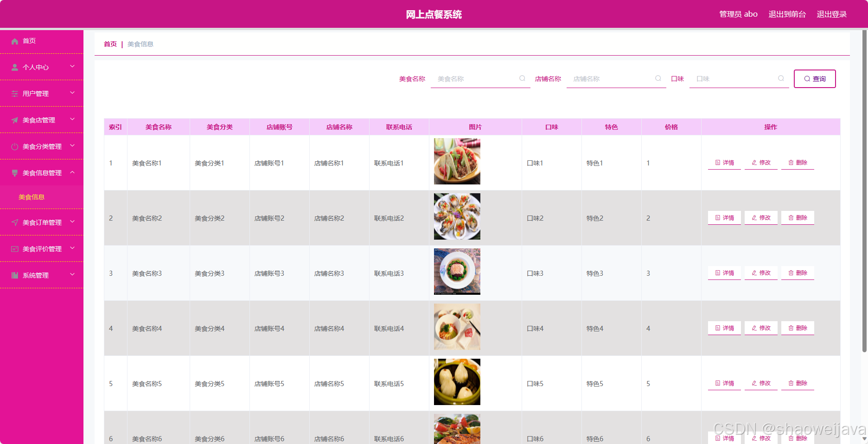
Task: Click the 价格 column header
Action: click(x=671, y=127)
